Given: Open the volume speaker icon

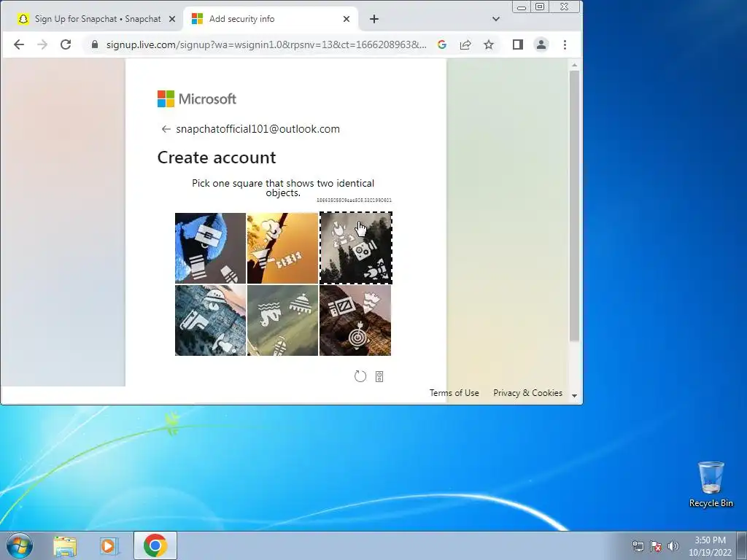Looking at the screenshot, I should pos(673,546).
